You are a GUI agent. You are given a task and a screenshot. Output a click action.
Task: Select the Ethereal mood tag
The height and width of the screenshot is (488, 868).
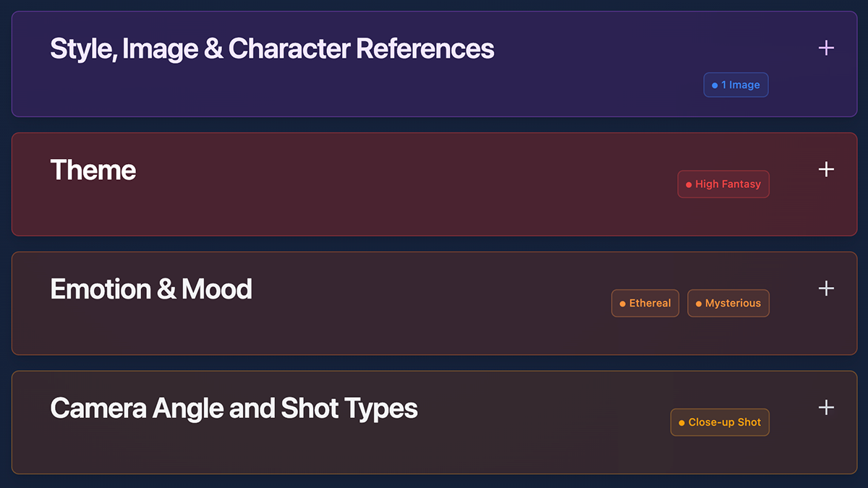[645, 304]
